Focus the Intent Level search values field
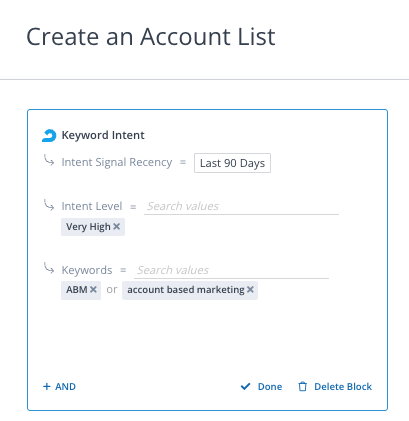409x421 pixels. tap(241, 206)
